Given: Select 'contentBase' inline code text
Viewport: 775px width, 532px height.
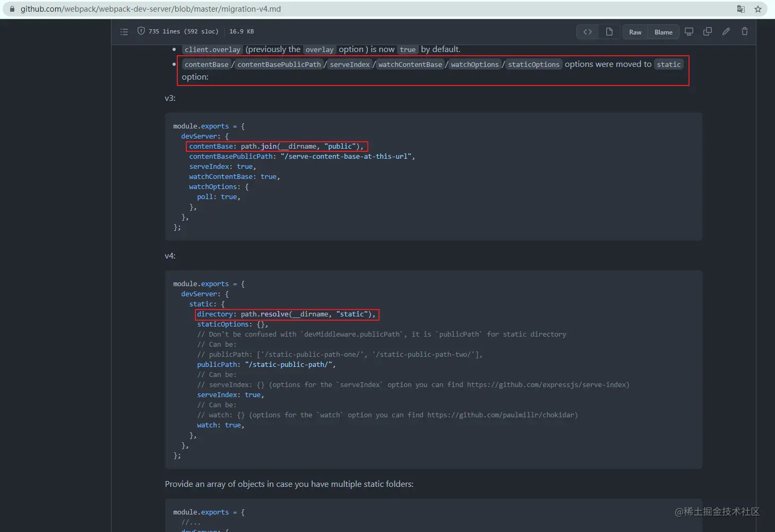Looking at the screenshot, I should (x=206, y=64).
